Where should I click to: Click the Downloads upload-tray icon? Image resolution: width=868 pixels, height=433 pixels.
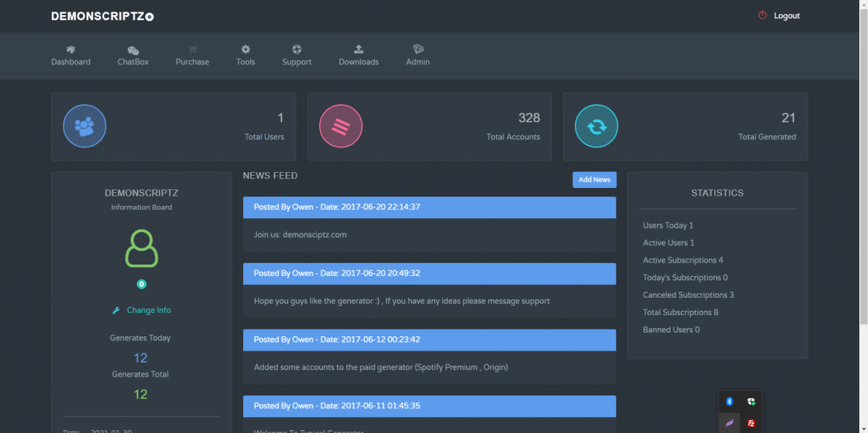[359, 50]
